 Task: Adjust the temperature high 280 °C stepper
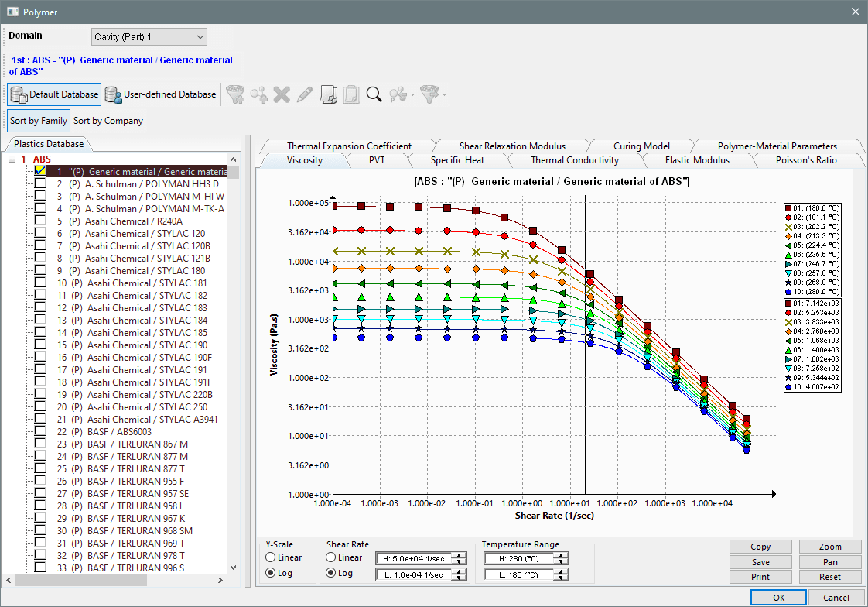[x=561, y=559]
